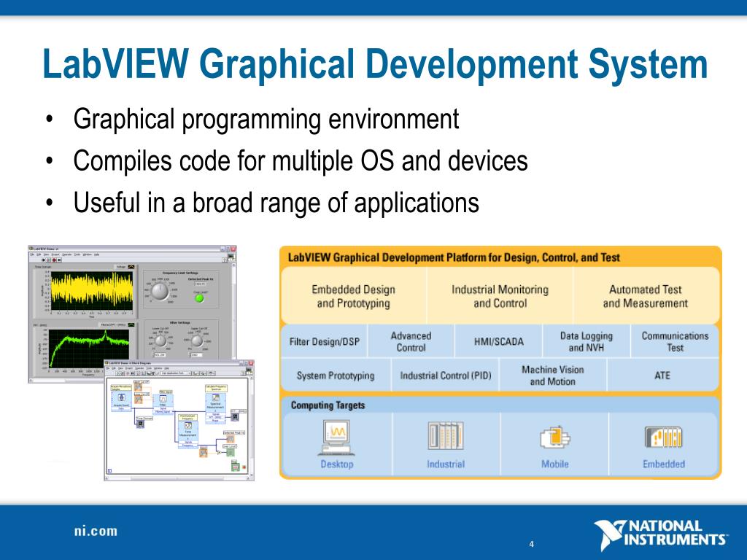
Task: Click the vertical scrollbar of the LabVIEW Demo window
Action: click(234, 311)
